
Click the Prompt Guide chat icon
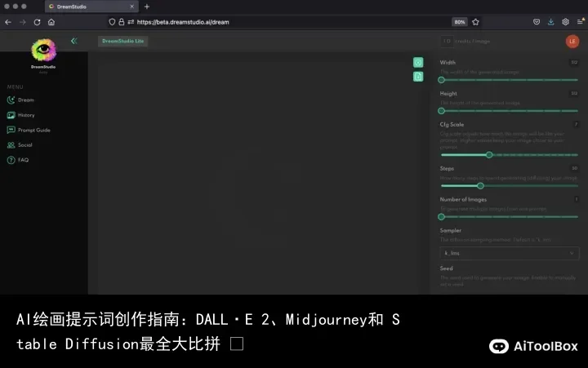[11, 130]
